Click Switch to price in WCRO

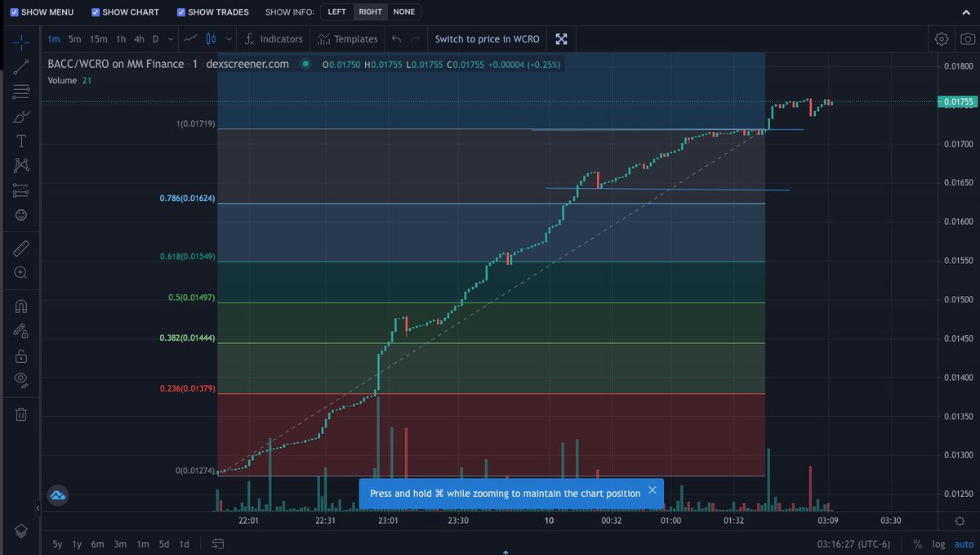click(487, 38)
